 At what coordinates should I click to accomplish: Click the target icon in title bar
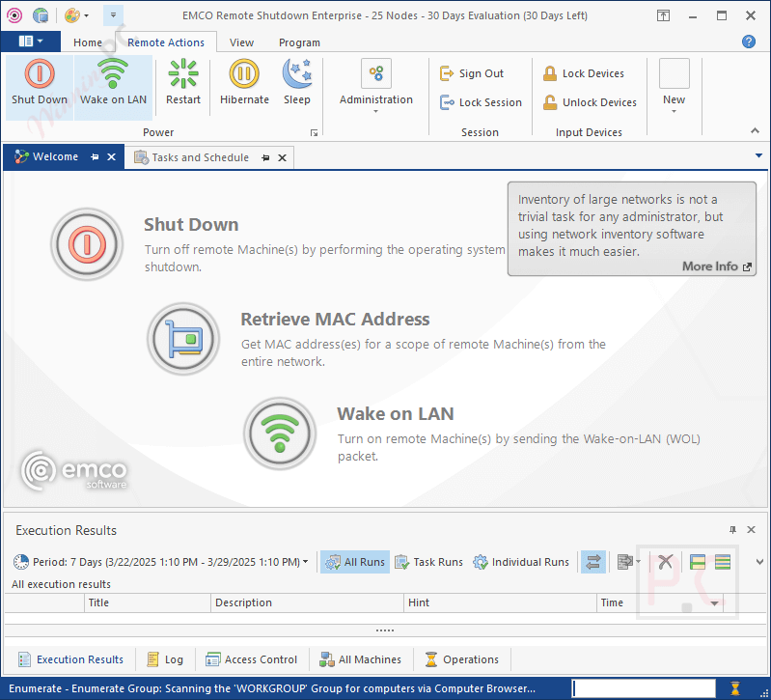coord(14,15)
